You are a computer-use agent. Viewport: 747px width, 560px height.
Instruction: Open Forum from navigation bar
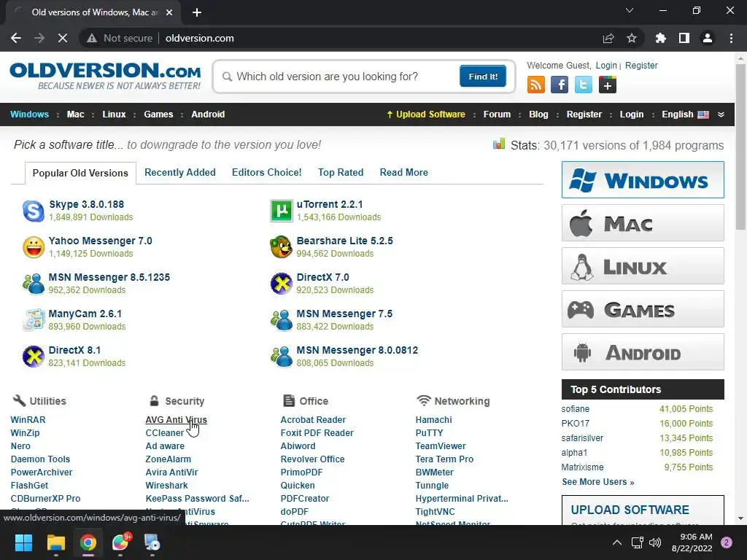[x=497, y=114]
